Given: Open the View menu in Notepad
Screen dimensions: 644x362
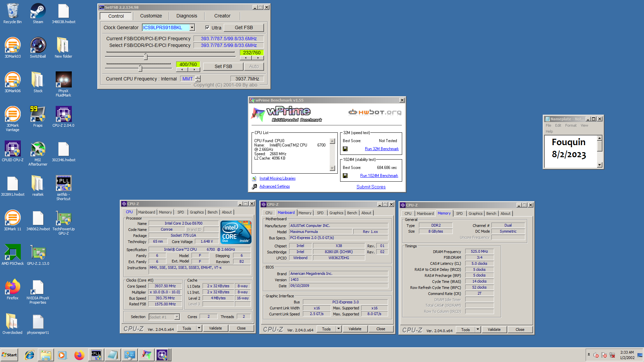Looking at the screenshot, I should pyautogui.click(x=584, y=125).
